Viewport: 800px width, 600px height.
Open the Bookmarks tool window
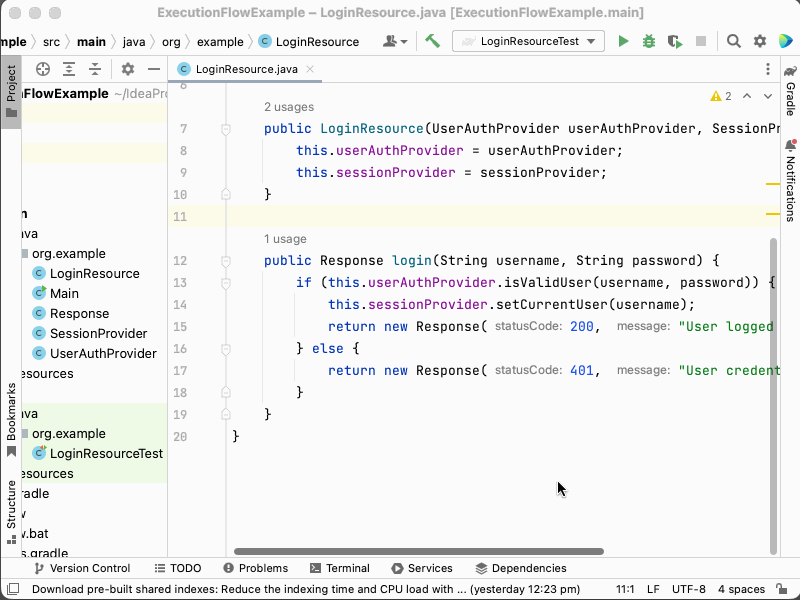[11, 420]
